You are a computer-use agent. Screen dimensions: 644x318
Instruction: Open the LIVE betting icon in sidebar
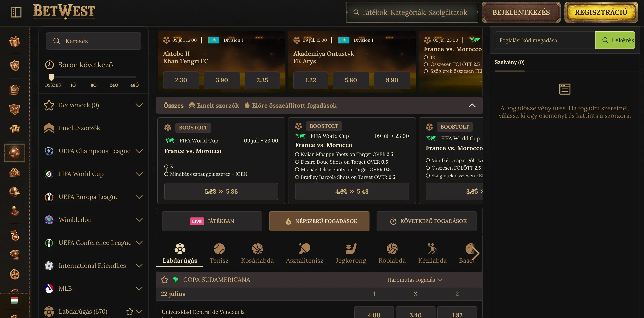tap(15, 172)
